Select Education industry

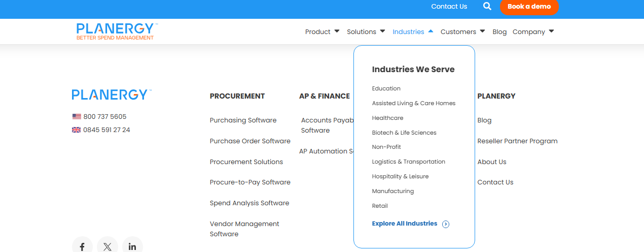(386, 88)
